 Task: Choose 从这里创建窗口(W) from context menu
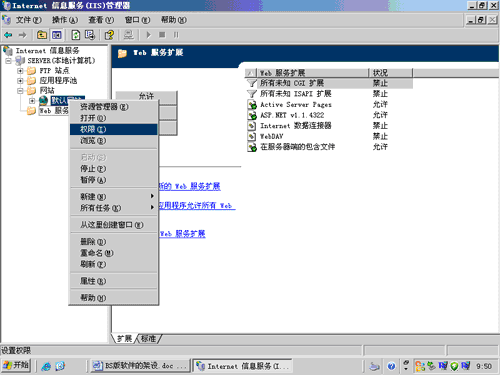coord(113,225)
